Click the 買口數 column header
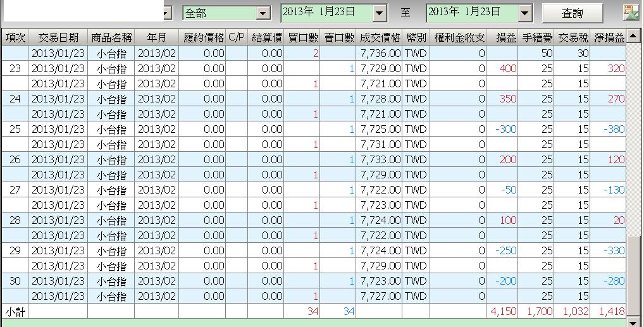The width and height of the screenshot is (644, 327). [x=302, y=38]
